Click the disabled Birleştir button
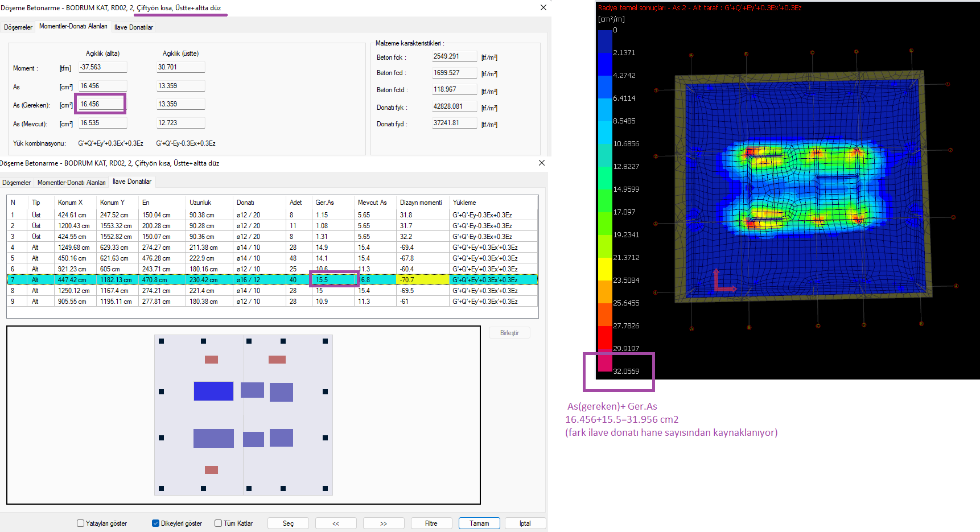 (509, 333)
